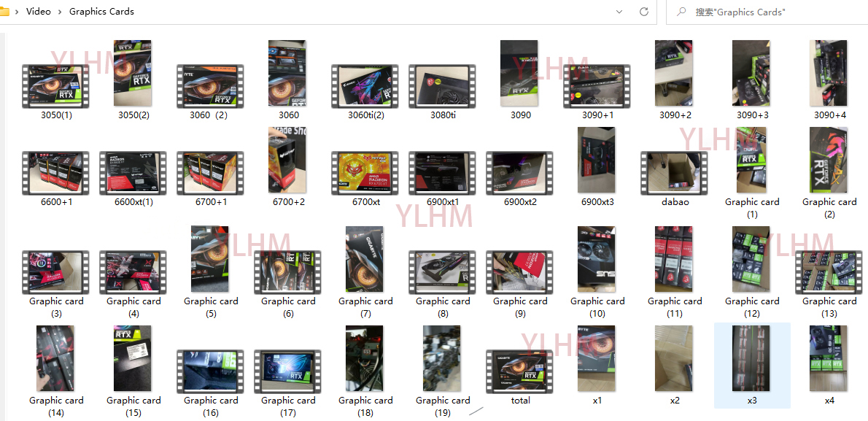
Task: Select the 3090+3 video thumbnail
Action: point(751,73)
